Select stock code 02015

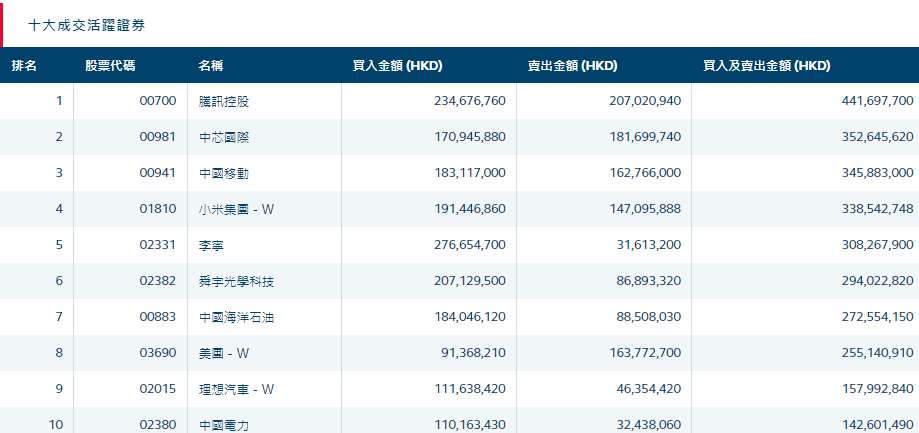(158, 388)
